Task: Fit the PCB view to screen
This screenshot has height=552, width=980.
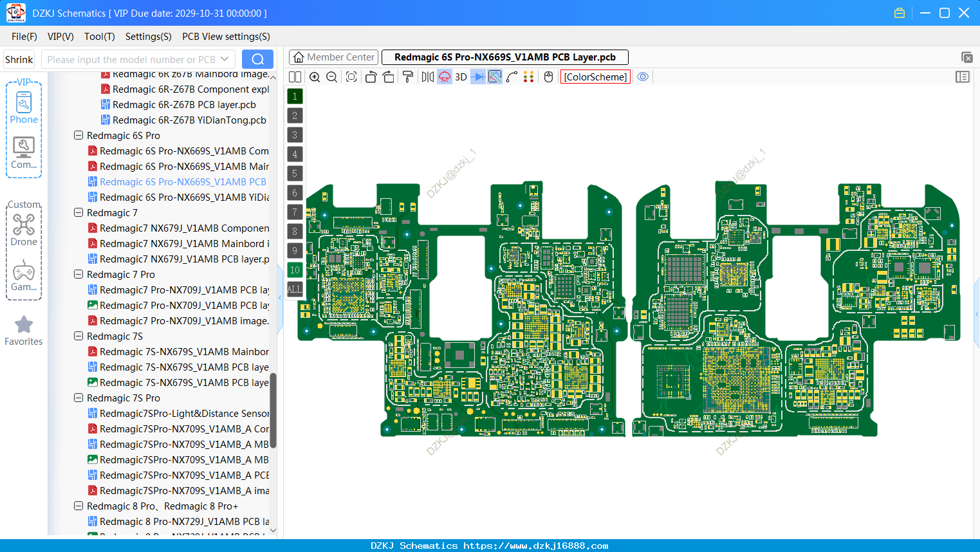Action: (351, 77)
